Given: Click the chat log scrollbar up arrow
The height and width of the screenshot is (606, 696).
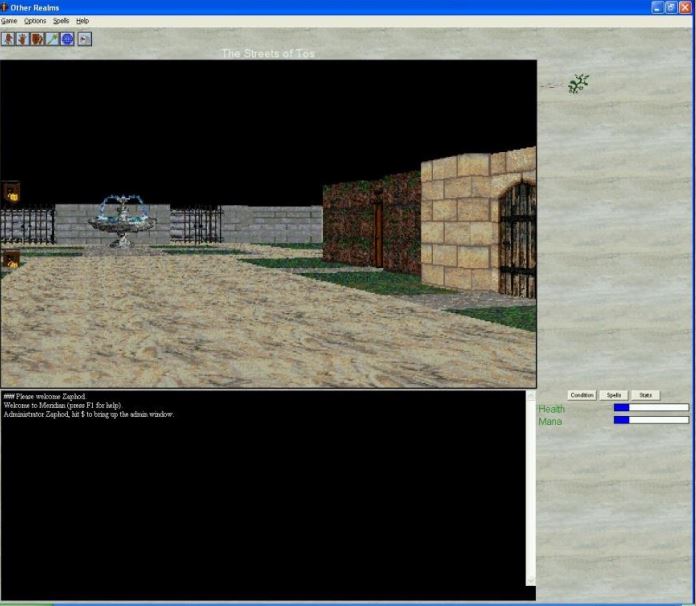Looking at the screenshot, I should point(530,395).
